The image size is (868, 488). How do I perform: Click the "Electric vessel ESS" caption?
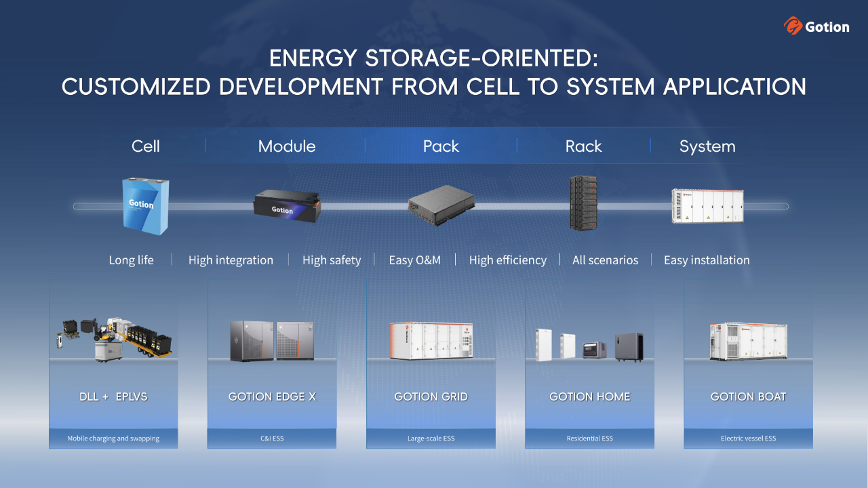[x=749, y=439]
